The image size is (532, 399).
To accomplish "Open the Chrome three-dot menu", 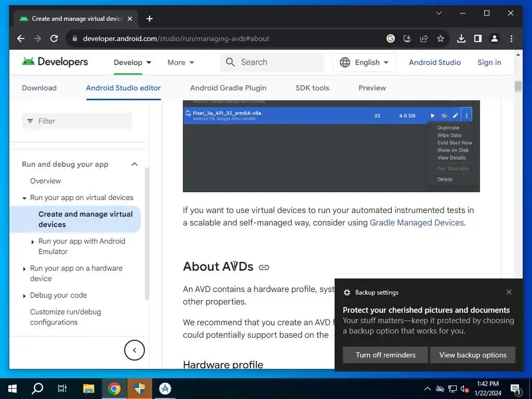I will (511, 38).
